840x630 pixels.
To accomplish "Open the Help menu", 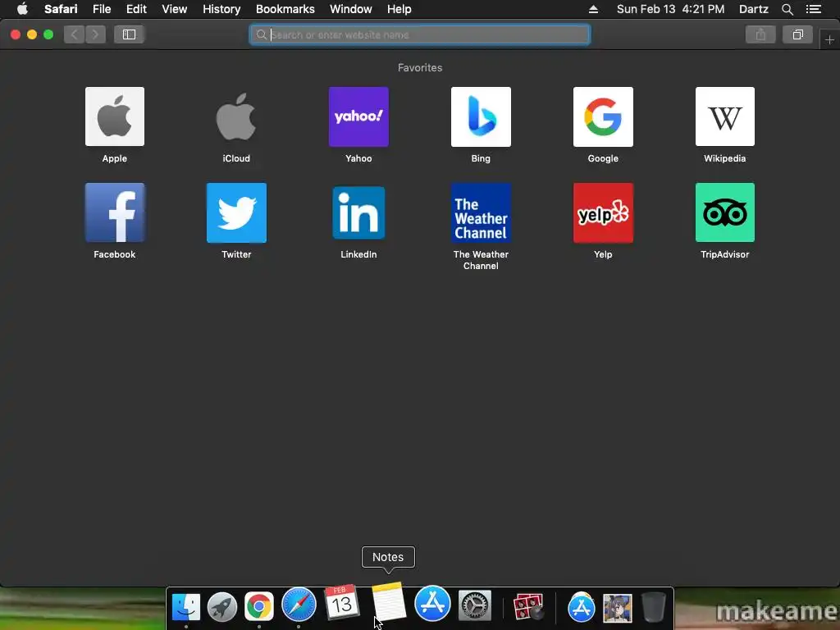I will tap(399, 9).
